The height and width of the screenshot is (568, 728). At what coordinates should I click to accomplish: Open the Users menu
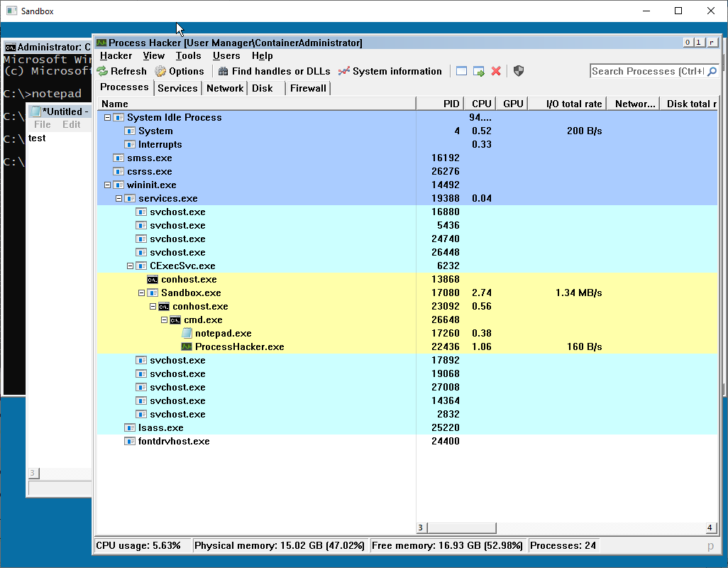[226, 55]
